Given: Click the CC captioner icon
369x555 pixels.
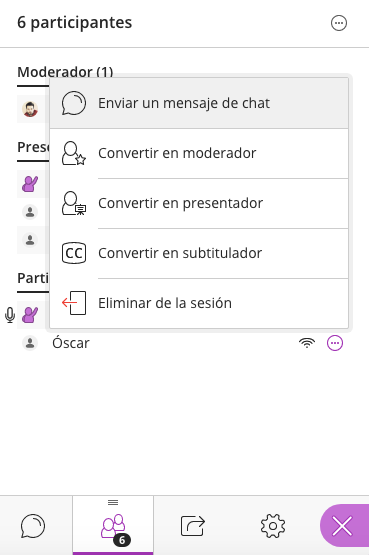Looking at the screenshot, I should tap(74, 253).
